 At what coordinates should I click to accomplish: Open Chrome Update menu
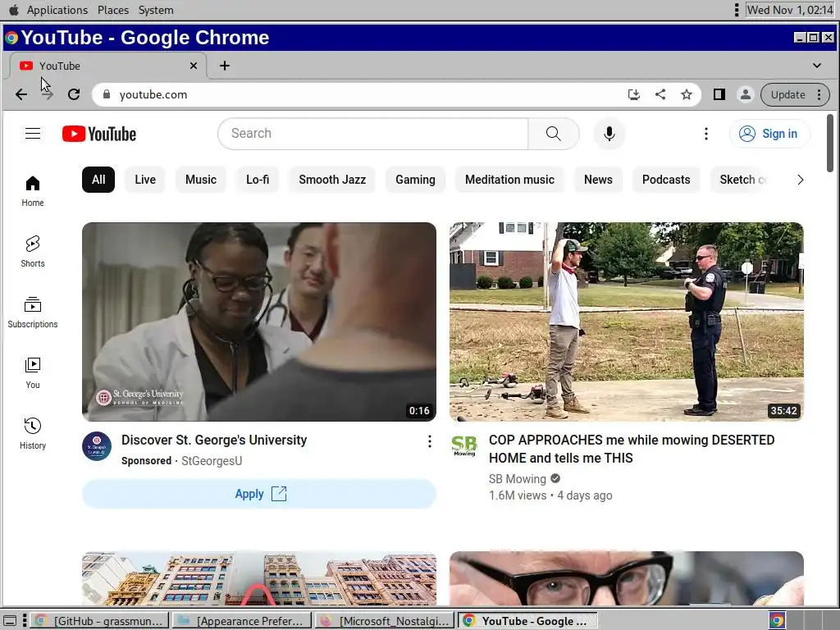click(x=795, y=95)
